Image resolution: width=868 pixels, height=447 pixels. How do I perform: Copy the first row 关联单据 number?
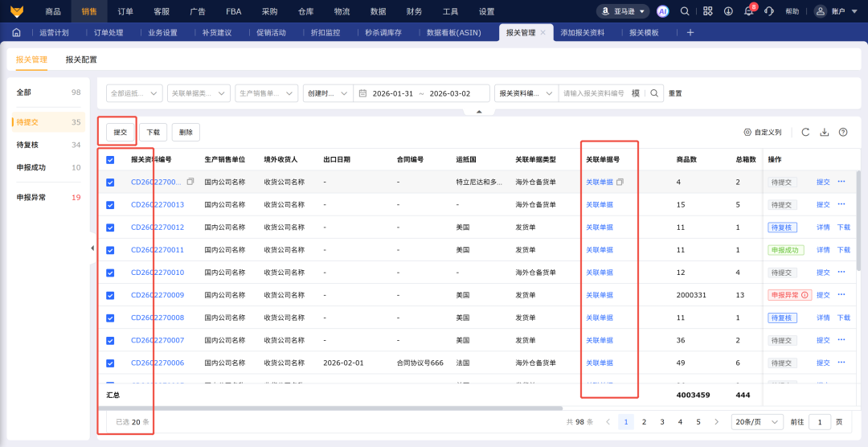pyautogui.click(x=620, y=182)
